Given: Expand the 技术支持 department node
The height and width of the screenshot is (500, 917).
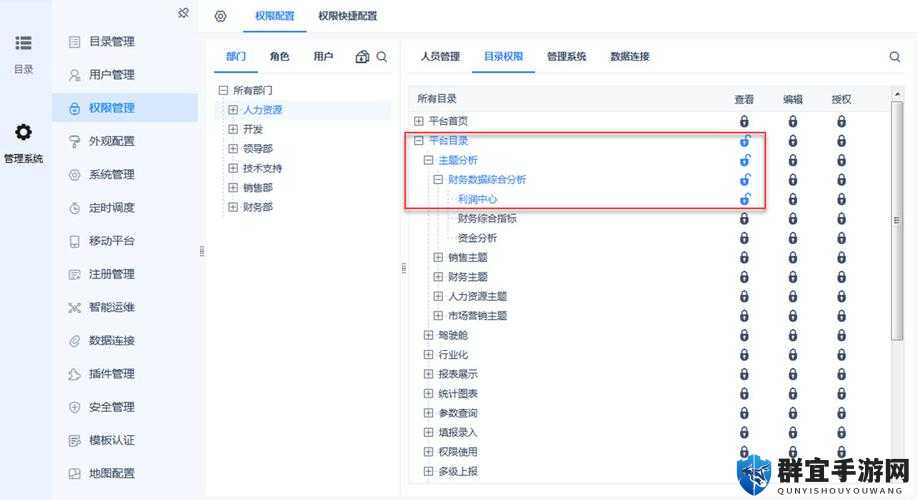Looking at the screenshot, I should coord(233,168).
